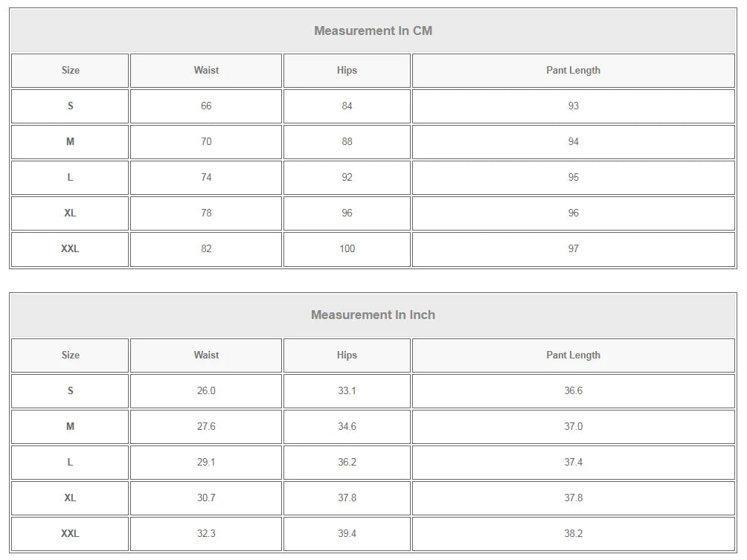Click the pant length 38.2 cell
This screenshot has height=560, width=747.
[573, 533]
